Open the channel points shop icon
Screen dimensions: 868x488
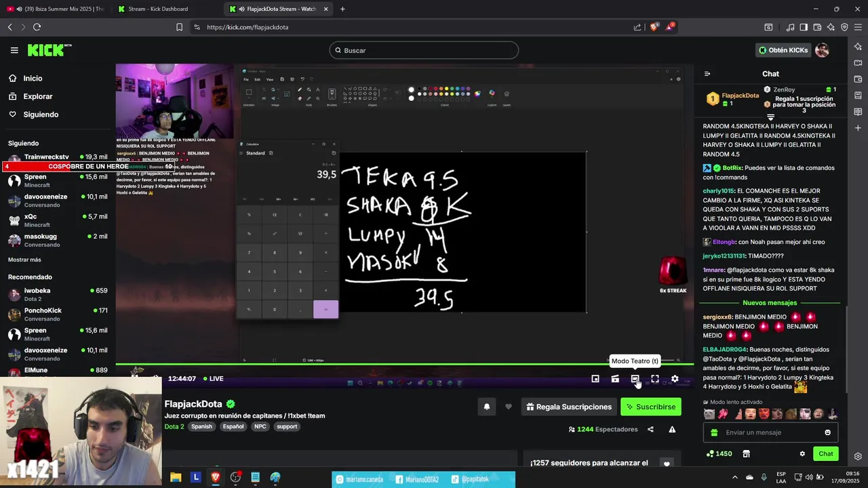click(747, 453)
